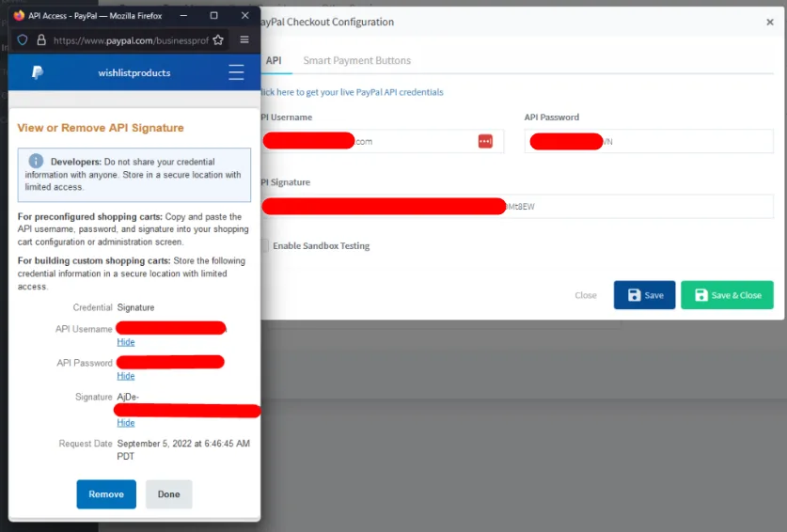Hide the API Username value

point(126,342)
